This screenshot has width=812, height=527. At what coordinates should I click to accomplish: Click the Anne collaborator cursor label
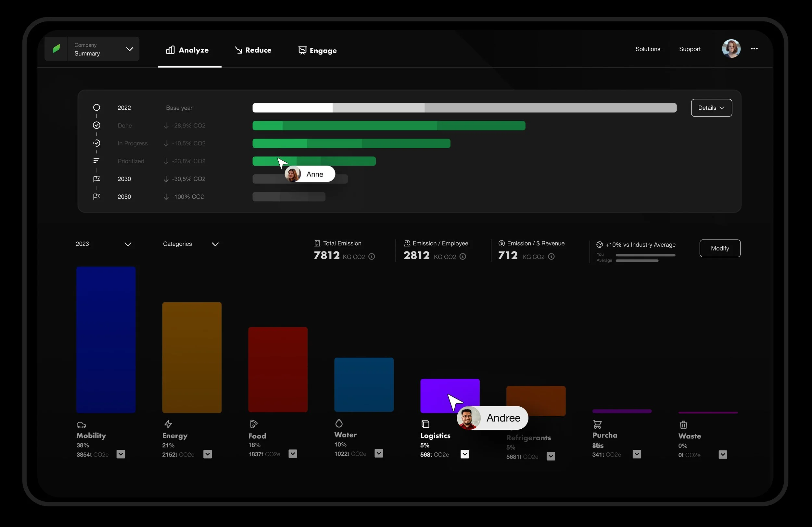310,174
